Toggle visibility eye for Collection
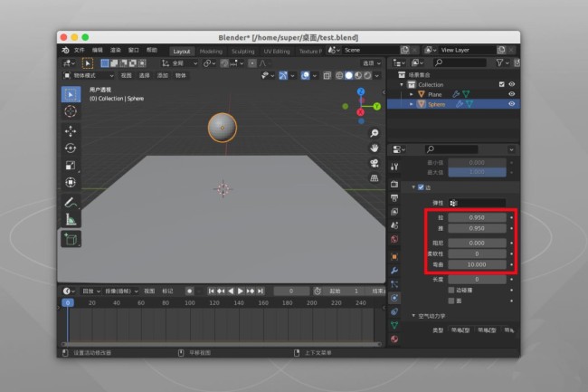This screenshot has width=588, height=392. point(511,84)
